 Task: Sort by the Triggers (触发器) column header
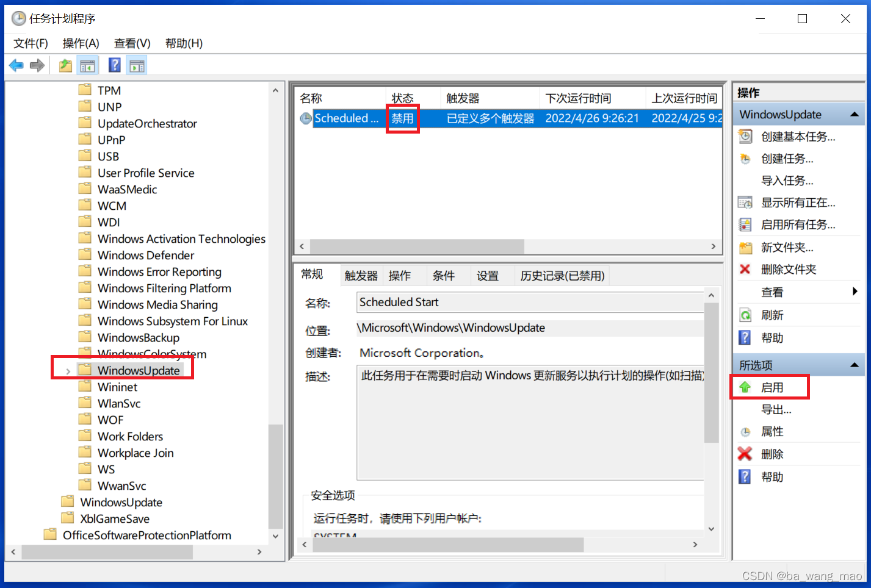tap(490, 98)
